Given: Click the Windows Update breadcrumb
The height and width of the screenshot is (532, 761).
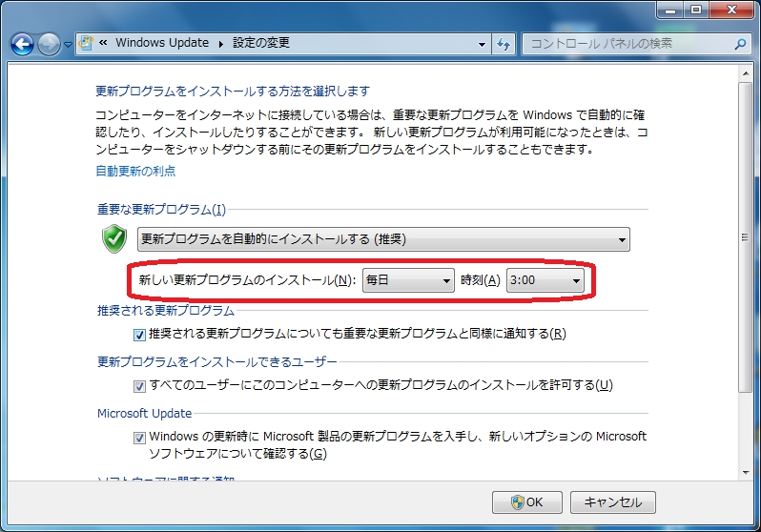Looking at the screenshot, I should [x=162, y=43].
